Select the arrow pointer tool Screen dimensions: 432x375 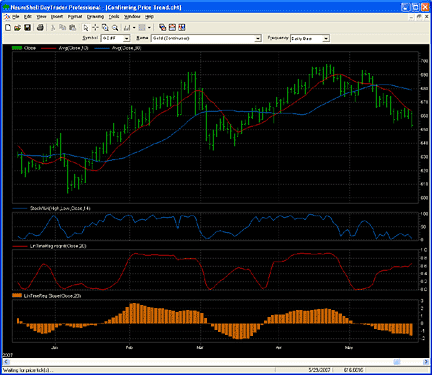point(86,28)
